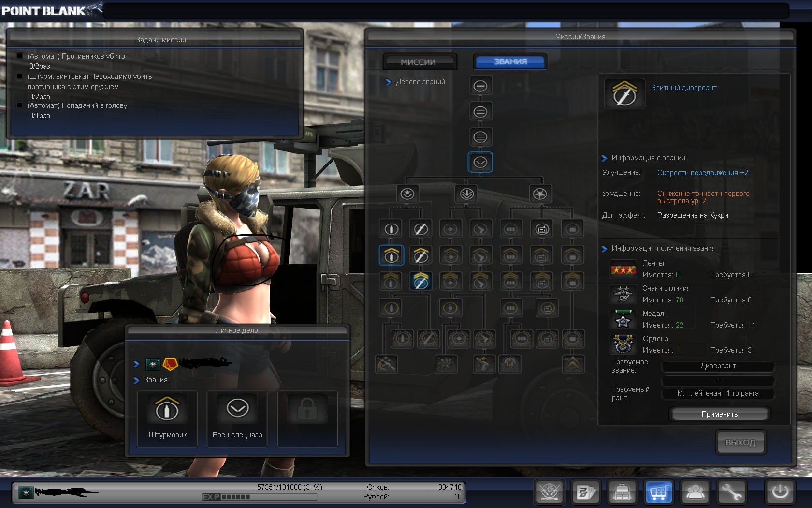This screenshot has height=508, width=812.
Task: Select the crosshair target node without chevrons
Action: tap(450, 229)
